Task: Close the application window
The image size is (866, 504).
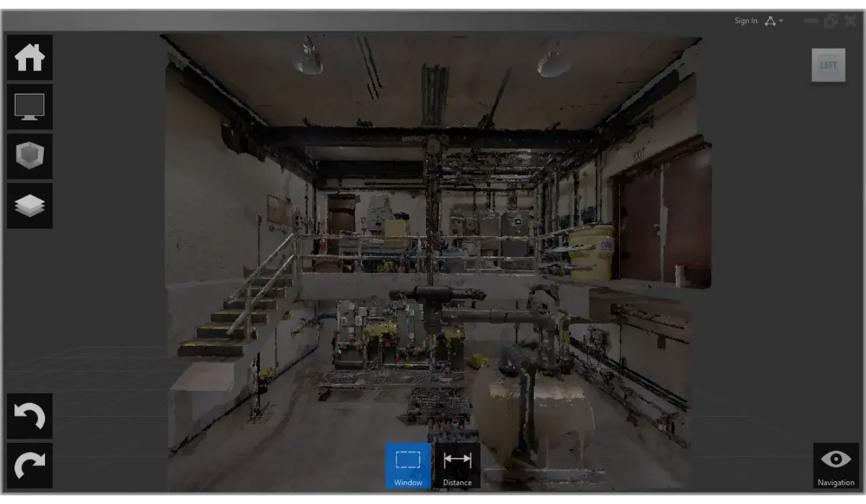Action: 850,21
